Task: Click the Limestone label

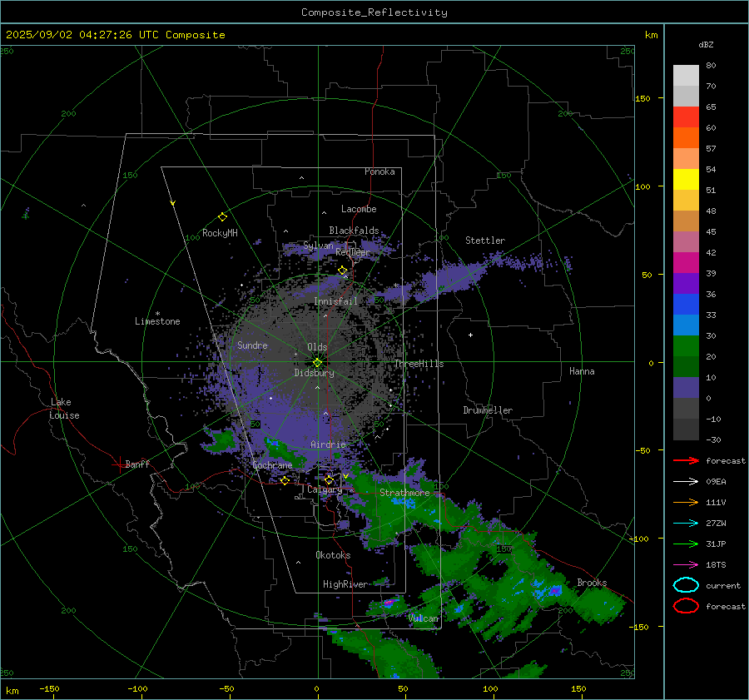Action: tap(157, 321)
